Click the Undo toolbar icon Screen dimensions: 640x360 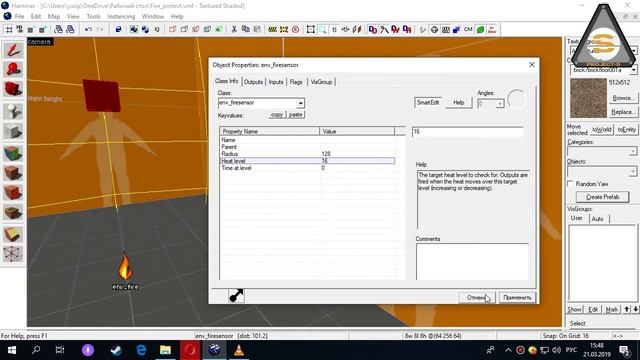88,29
